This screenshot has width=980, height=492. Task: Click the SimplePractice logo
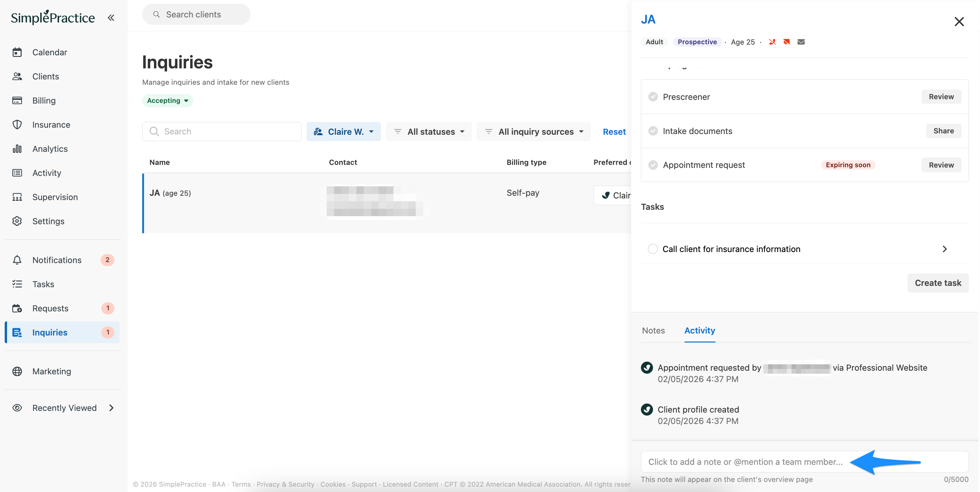tap(53, 17)
